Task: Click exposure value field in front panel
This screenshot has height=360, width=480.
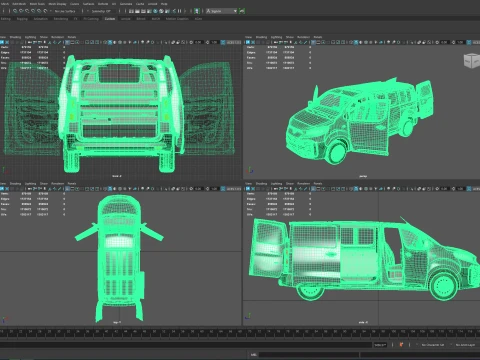Action: (x=199, y=42)
